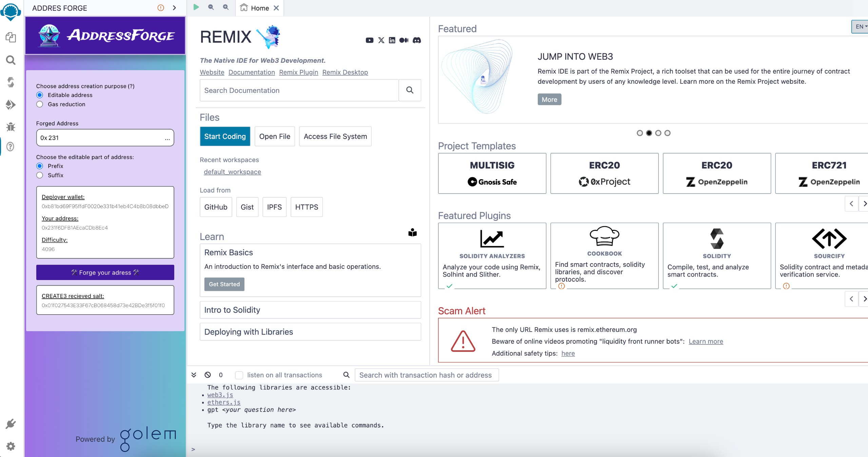Open the File Explorer sidebar icon

[x=11, y=37]
